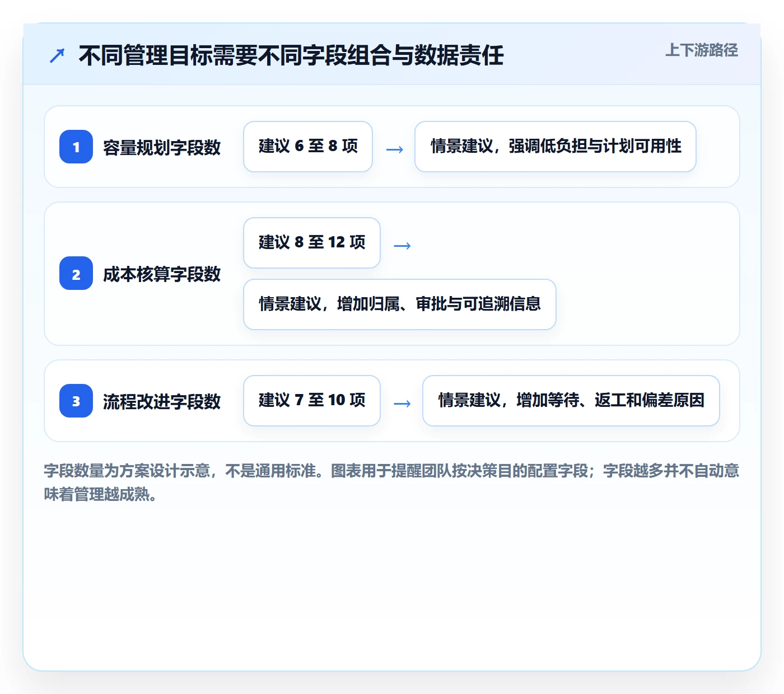The height and width of the screenshot is (694, 784).
Task: Select the 上下游路径 tag in the header
Action: [701, 50]
